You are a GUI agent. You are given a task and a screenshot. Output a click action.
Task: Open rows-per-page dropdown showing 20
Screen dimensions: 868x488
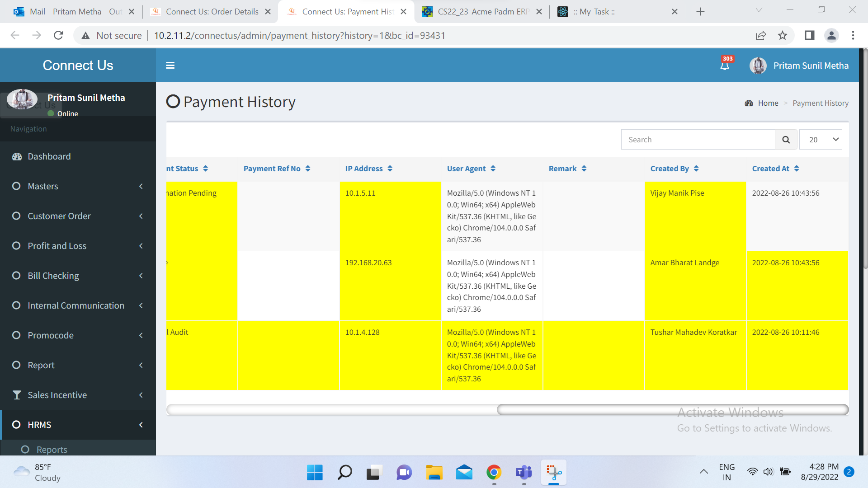[x=821, y=140]
